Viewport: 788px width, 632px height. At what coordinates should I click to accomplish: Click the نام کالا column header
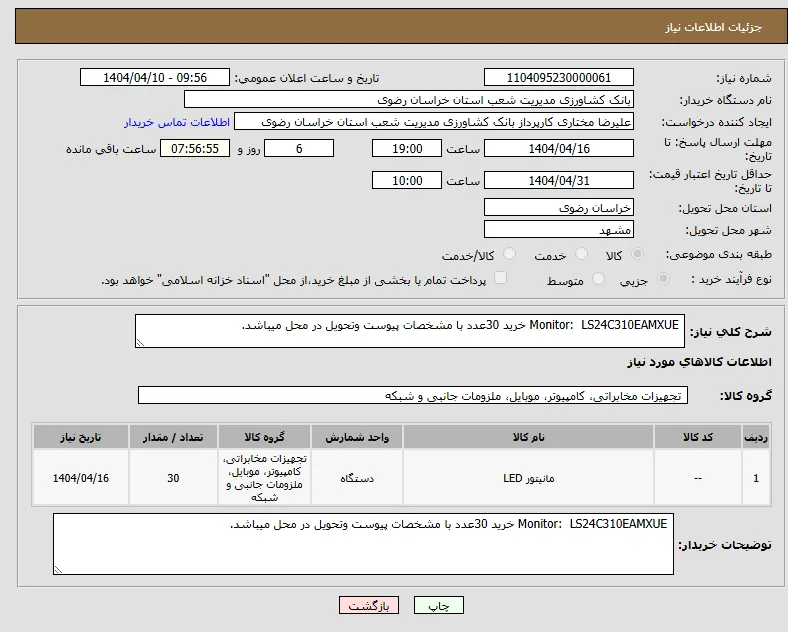pyautogui.click(x=528, y=437)
